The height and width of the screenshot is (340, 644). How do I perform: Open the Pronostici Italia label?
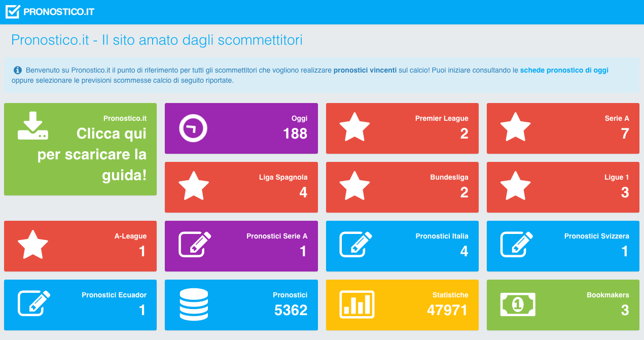(442, 236)
